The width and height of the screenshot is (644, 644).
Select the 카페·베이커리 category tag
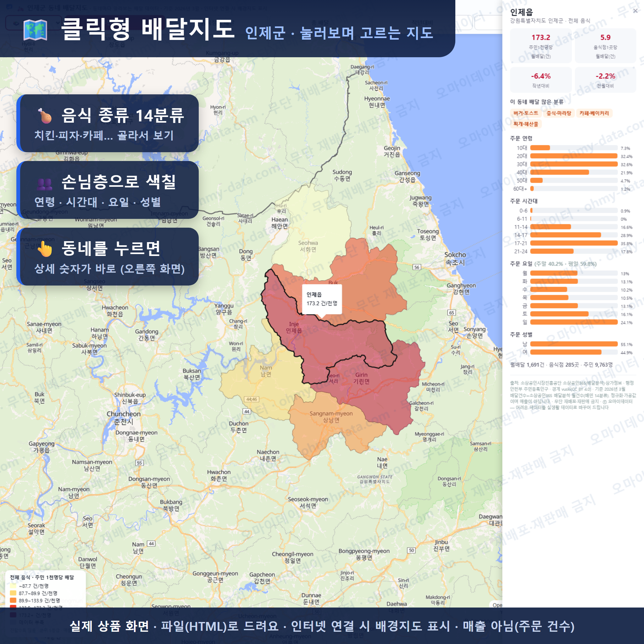point(594,113)
